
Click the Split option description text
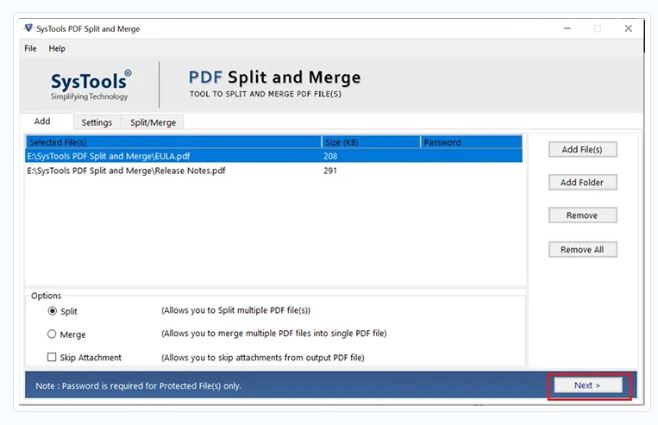pos(236,310)
